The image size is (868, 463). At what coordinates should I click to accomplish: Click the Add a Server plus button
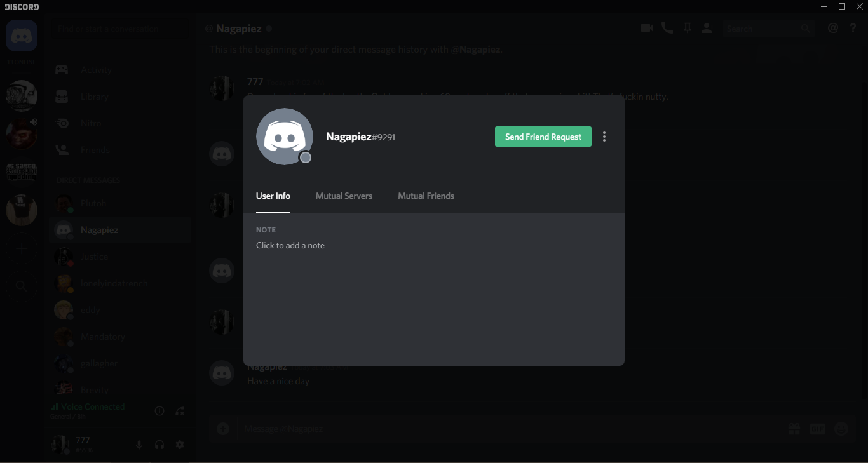(x=22, y=250)
